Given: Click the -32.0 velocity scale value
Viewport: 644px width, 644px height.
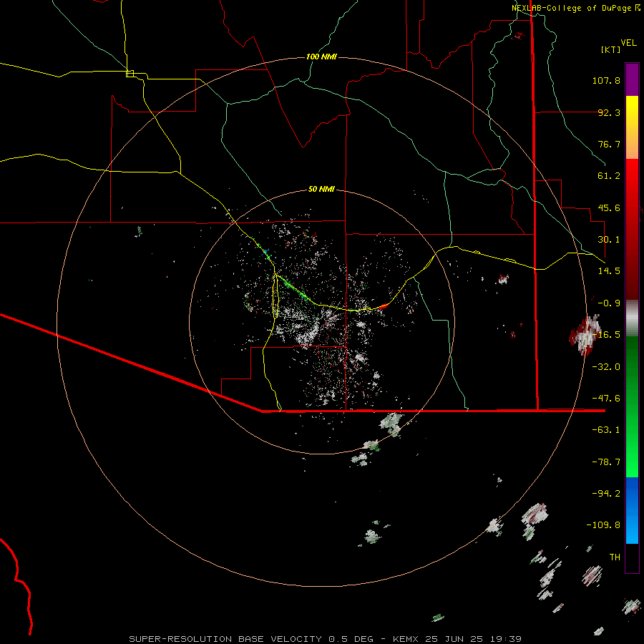Looking at the screenshot, I should [606, 367].
